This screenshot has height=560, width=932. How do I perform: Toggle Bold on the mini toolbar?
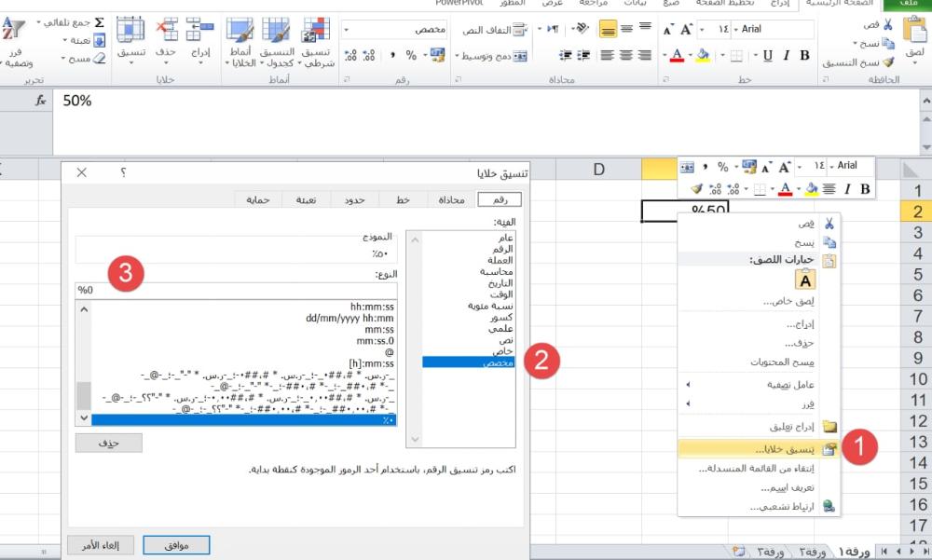866,189
